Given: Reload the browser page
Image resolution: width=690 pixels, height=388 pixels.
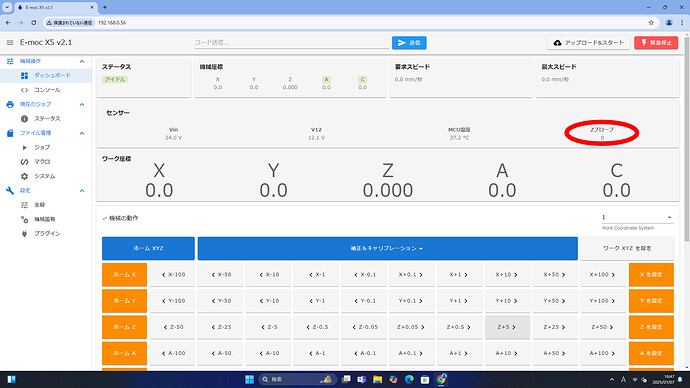Looking at the screenshot, I should pyautogui.click(x=34, y=22).
